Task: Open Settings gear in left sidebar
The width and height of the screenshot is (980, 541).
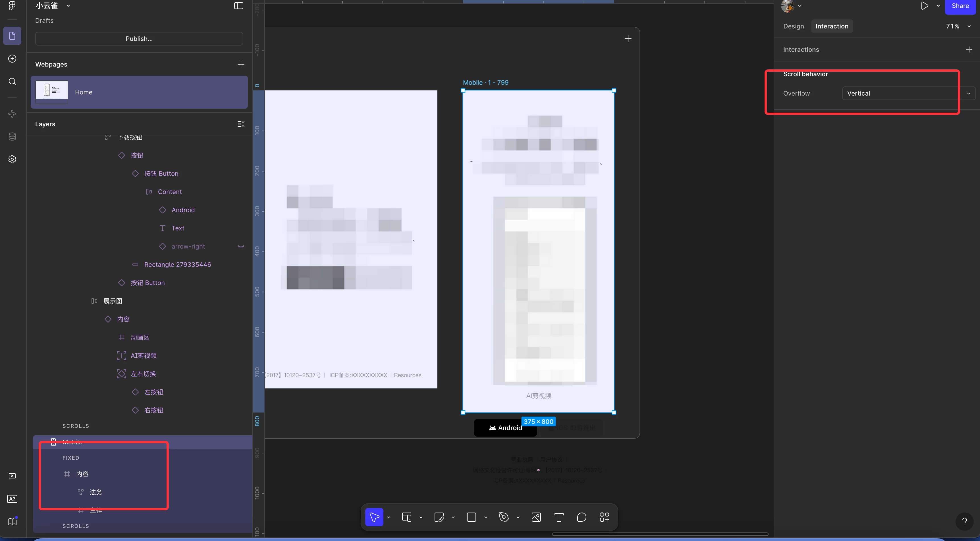Action: point(12,159)
